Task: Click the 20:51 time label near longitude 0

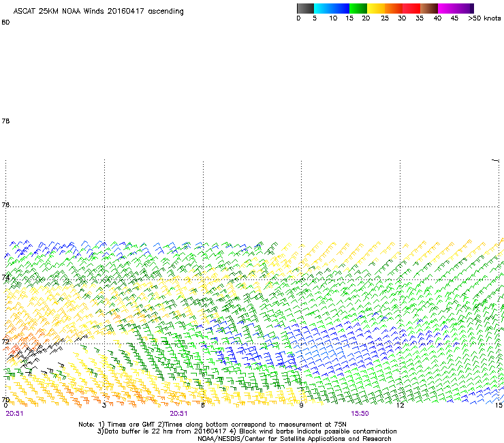Action: (14, 414)
